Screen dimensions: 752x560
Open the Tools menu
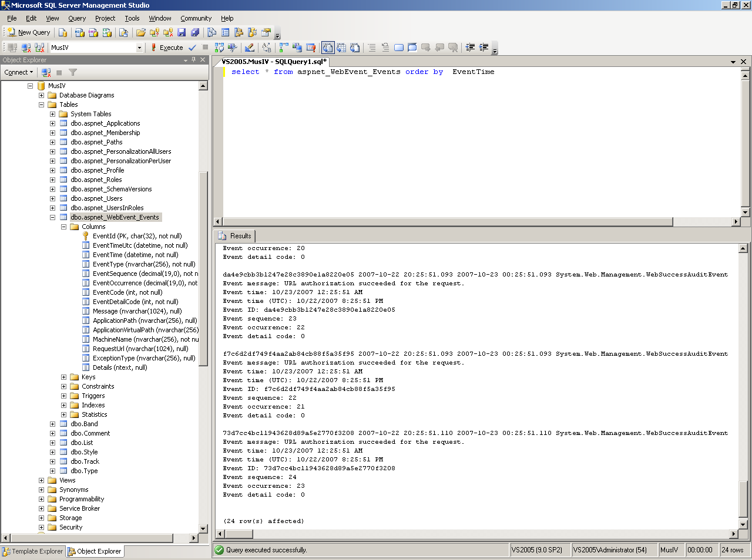[x=132, y=18]
